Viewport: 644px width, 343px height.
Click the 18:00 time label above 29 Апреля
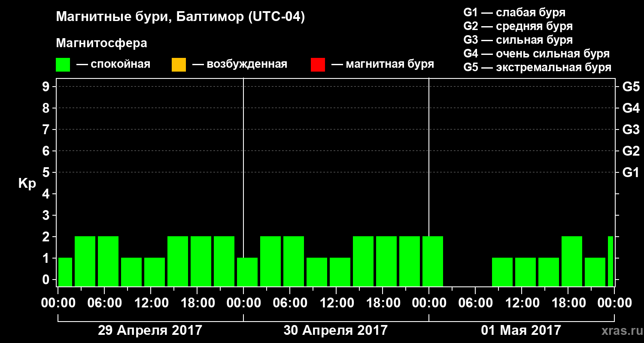point(197,303)
